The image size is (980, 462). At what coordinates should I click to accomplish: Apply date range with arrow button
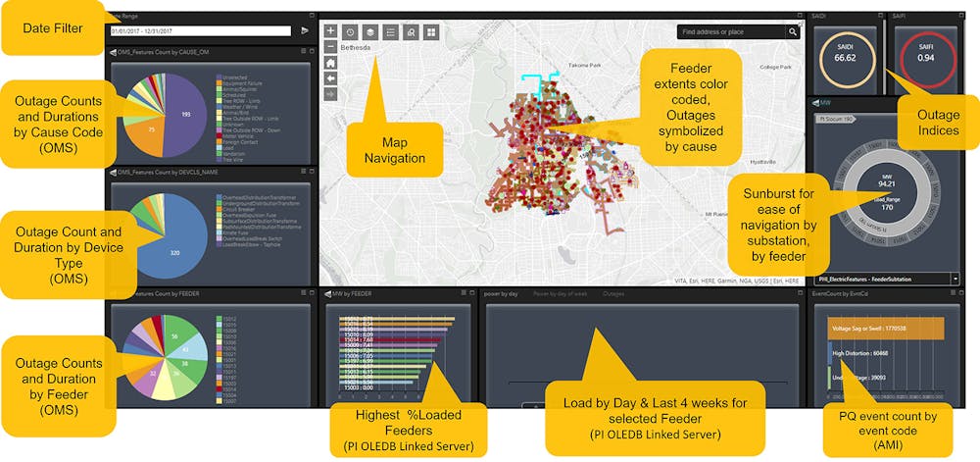[x=305, y=30]
